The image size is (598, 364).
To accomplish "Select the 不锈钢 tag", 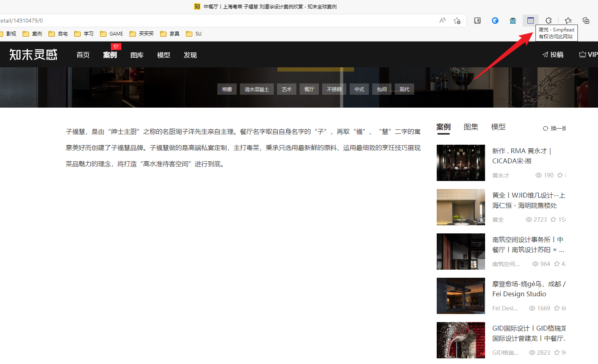I will [334, 89].
